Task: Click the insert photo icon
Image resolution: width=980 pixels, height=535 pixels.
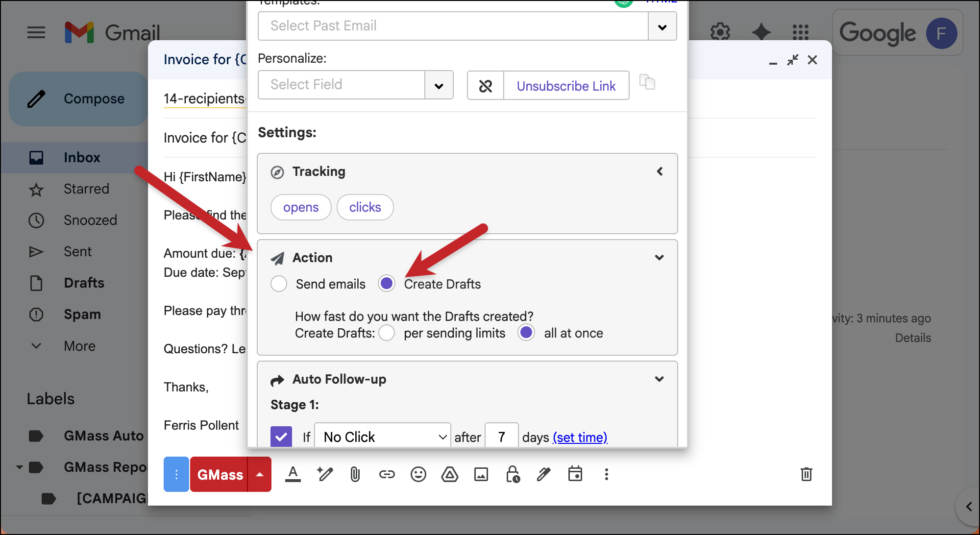Action: click(481, 474)
